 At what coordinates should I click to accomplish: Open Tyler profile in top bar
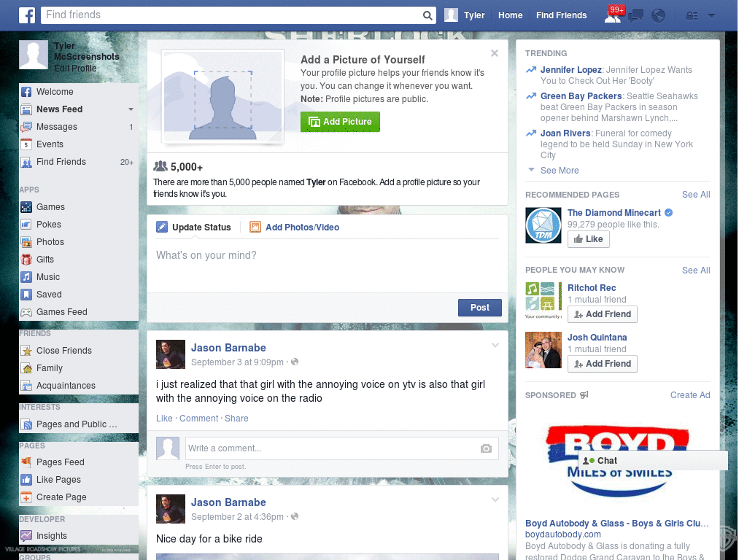(x=465, y=15)
